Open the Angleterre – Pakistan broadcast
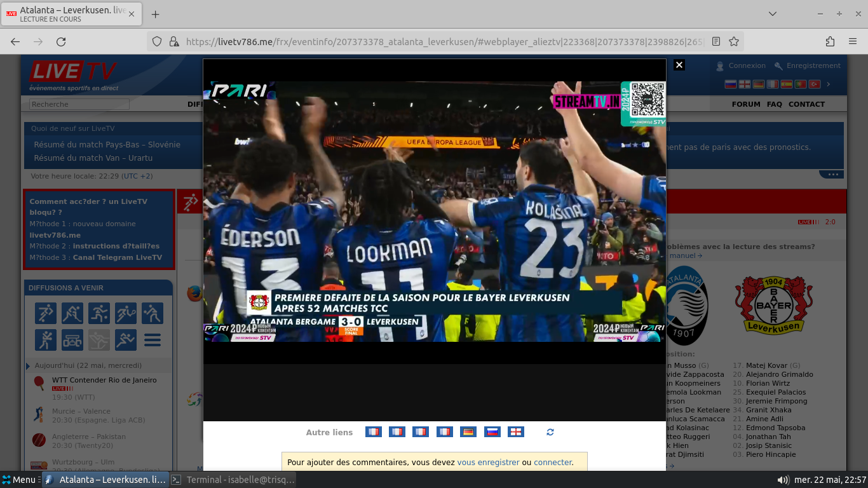 pos(89,437)
